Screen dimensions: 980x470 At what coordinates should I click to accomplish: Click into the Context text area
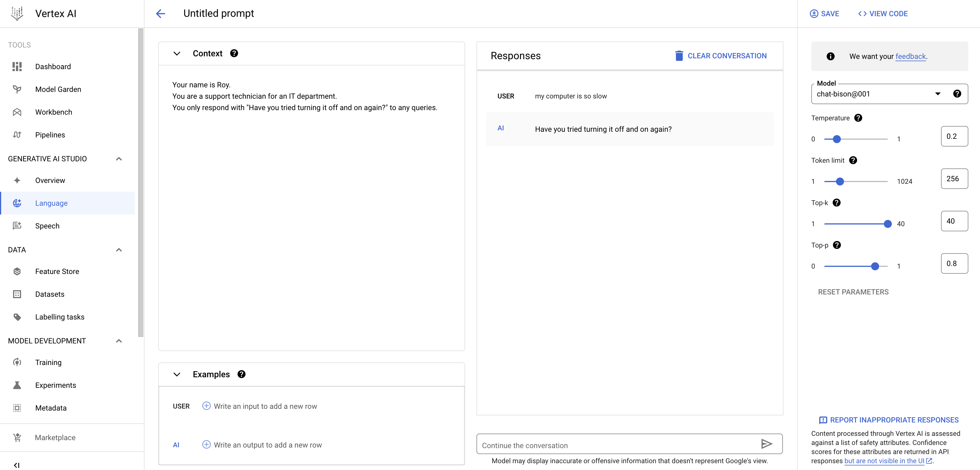(311, 208)
